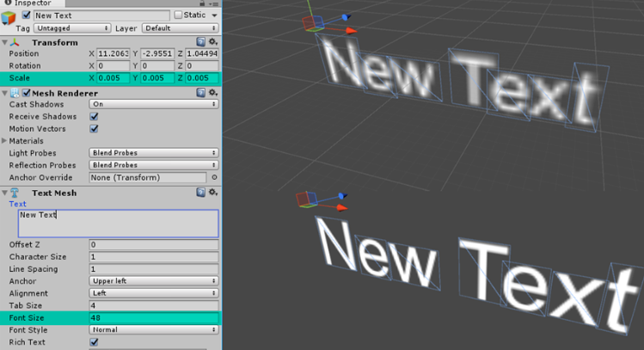Click the Transform axes icon

coord(15,42)
